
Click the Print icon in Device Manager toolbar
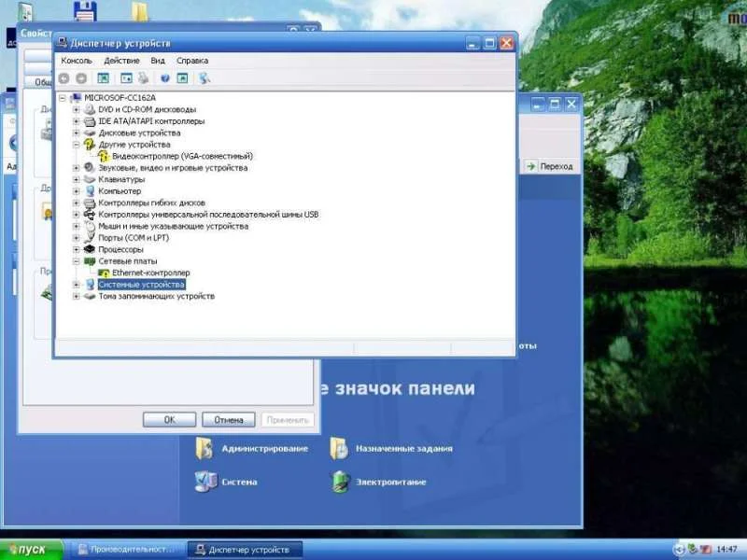tap(144, 78)
